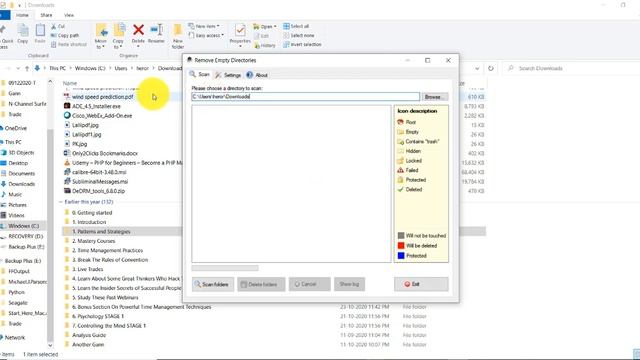The height and width of the screenshot is (360, 640).
Task: Click Copy path in ribbon
Action: click(x=65, y=36)
